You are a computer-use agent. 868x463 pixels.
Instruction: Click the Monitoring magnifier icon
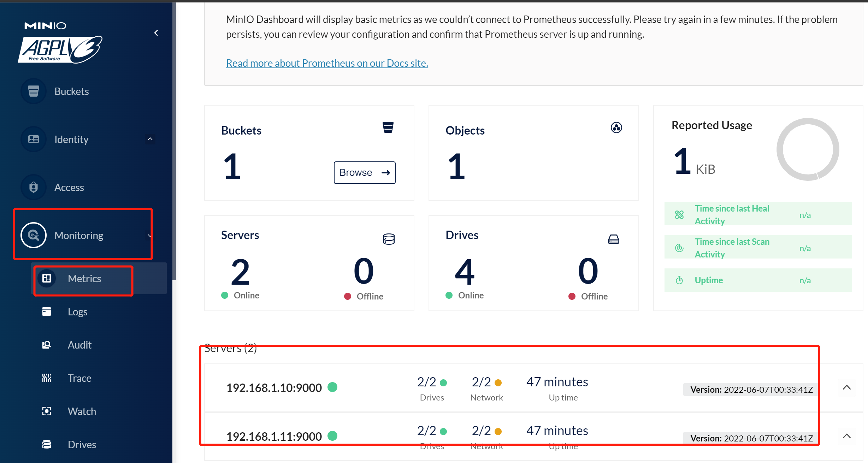pos(34,235)
